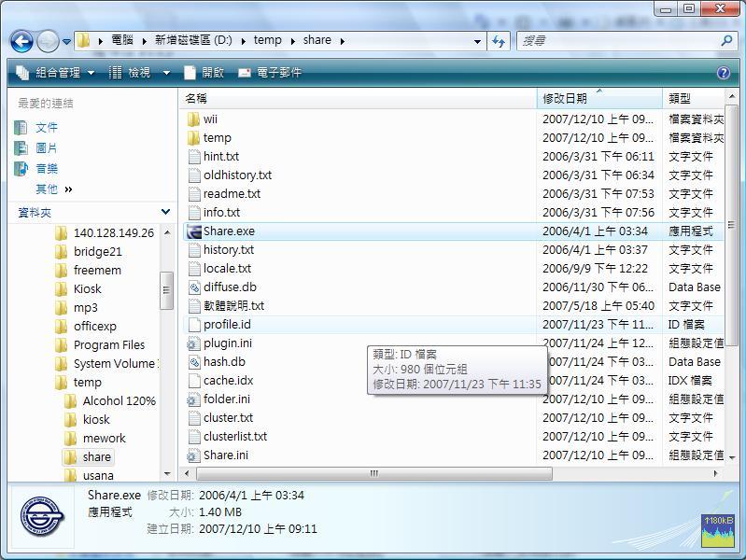Click the cache.idx file icon
This screenshot has width=746, height=560.
[x=194, y=380]
